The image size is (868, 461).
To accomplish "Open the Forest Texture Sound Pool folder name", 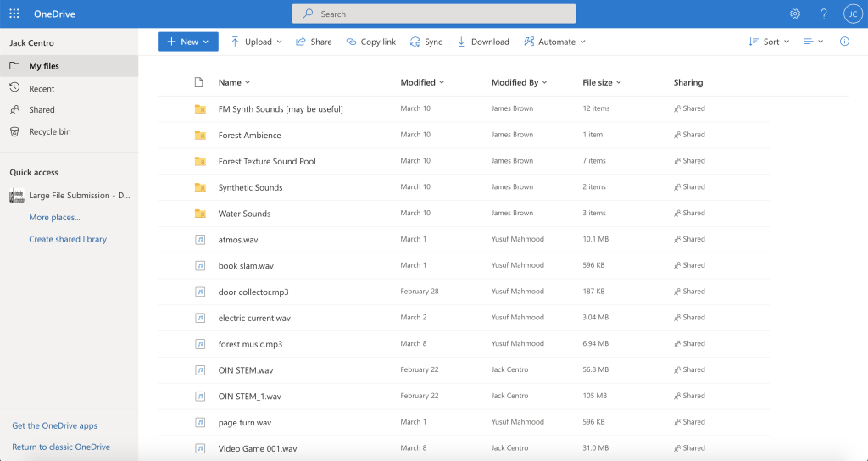I will point(267,161).
